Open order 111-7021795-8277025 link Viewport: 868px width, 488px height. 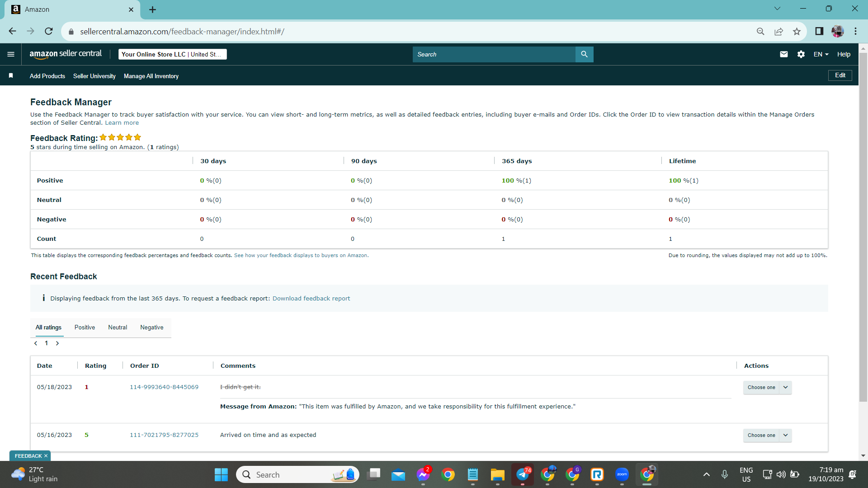click(164, 435)
